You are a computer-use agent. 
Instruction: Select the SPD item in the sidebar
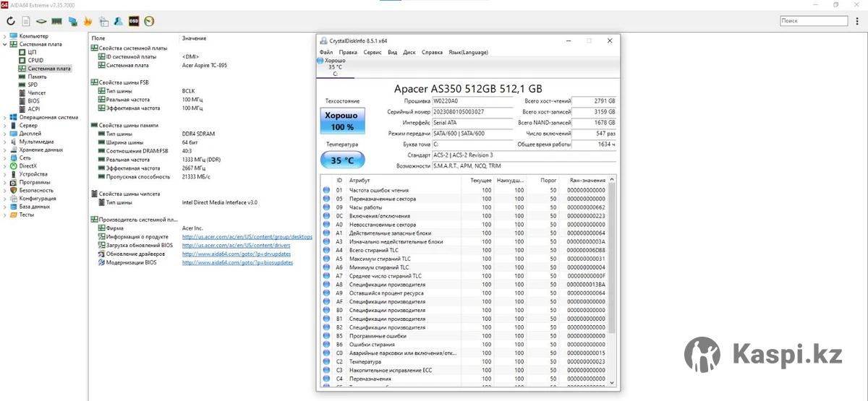click(33, 85)
